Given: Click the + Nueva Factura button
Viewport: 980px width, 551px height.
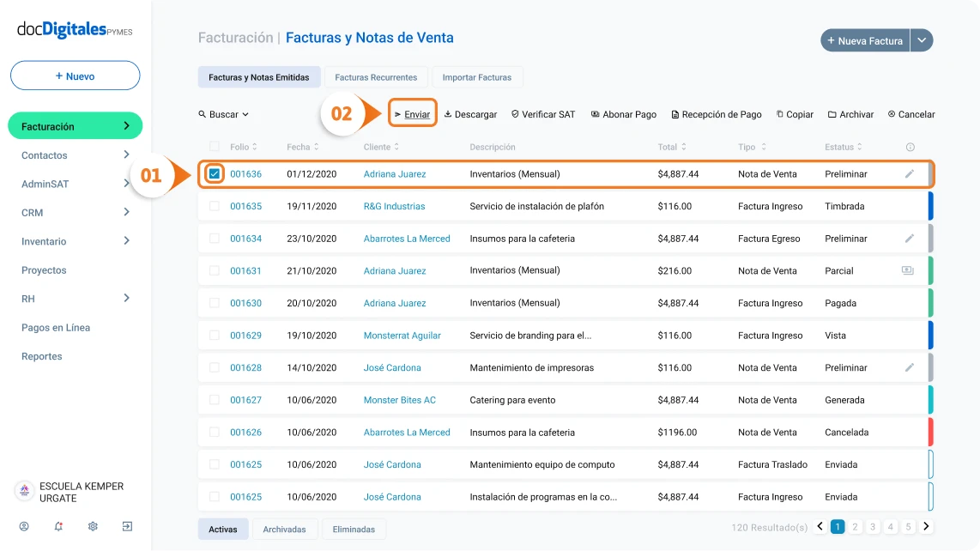Looking at the screenshot, I should (x=865, y=40).
